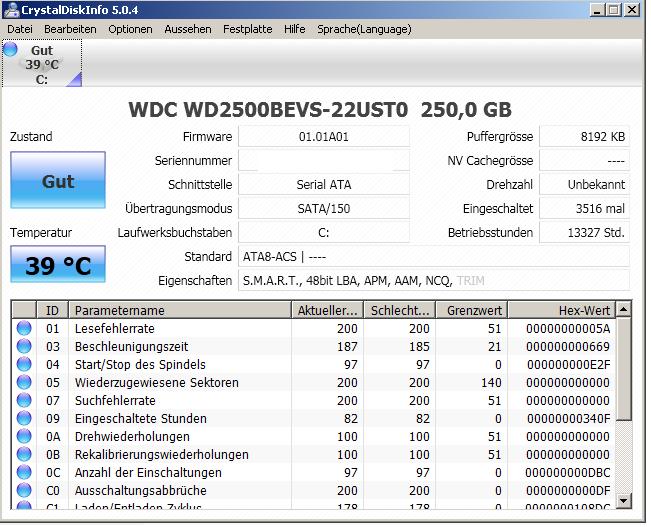
Task: Click the SMART list scrollbar thumb
Action: [624, 369]
